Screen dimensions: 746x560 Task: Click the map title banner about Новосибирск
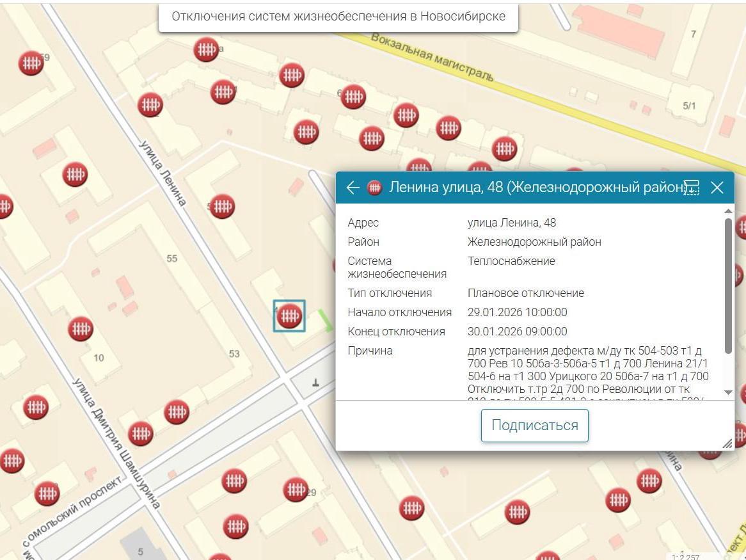338,17
